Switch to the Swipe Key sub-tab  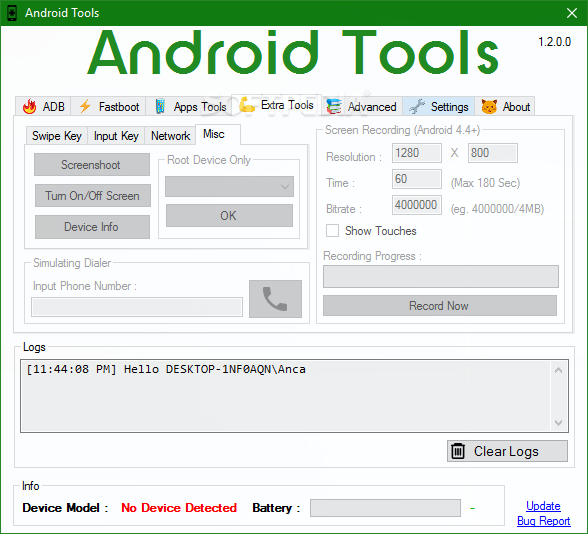click(x=57, y=136)
